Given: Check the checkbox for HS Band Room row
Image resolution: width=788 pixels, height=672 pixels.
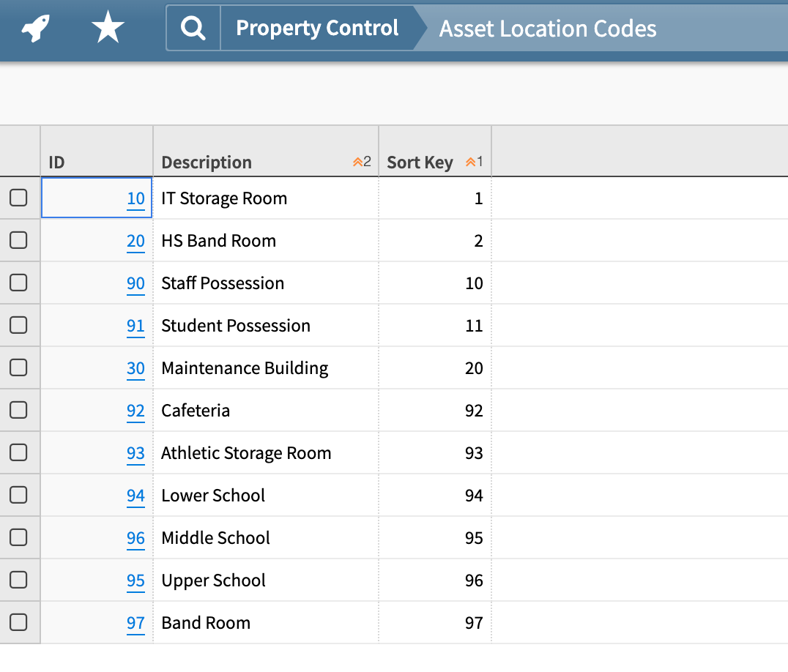Looking at the screenshot, I should 20,240.
